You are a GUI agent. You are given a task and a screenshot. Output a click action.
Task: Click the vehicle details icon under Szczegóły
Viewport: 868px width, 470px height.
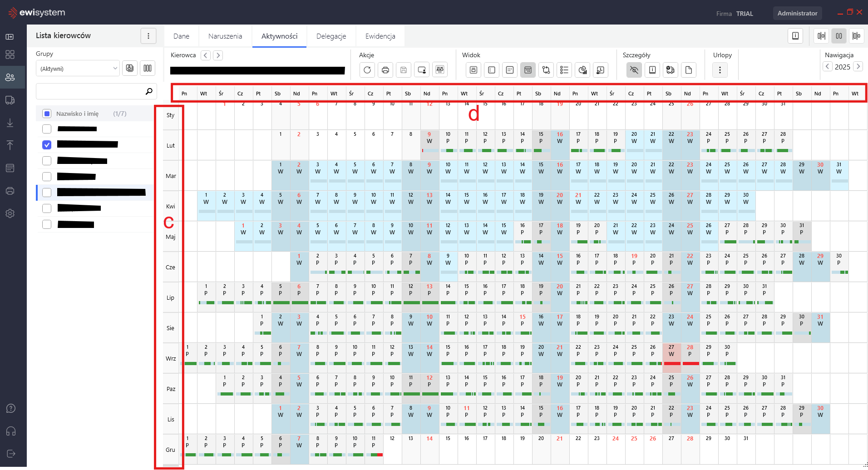(x=670, y=70)
